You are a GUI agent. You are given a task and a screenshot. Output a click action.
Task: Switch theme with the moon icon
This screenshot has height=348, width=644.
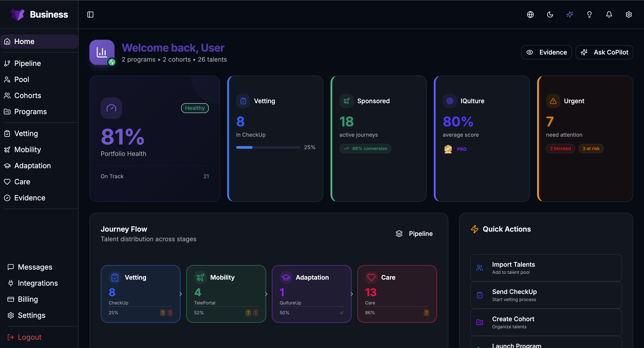550,15
